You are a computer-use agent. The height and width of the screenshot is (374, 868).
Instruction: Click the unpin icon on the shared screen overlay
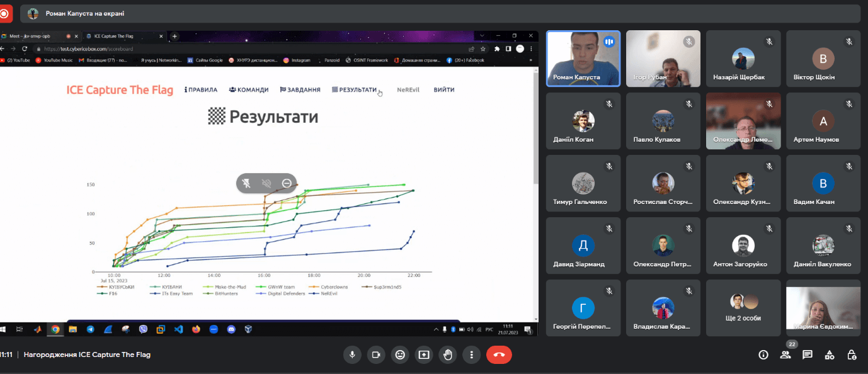[247, 183]
